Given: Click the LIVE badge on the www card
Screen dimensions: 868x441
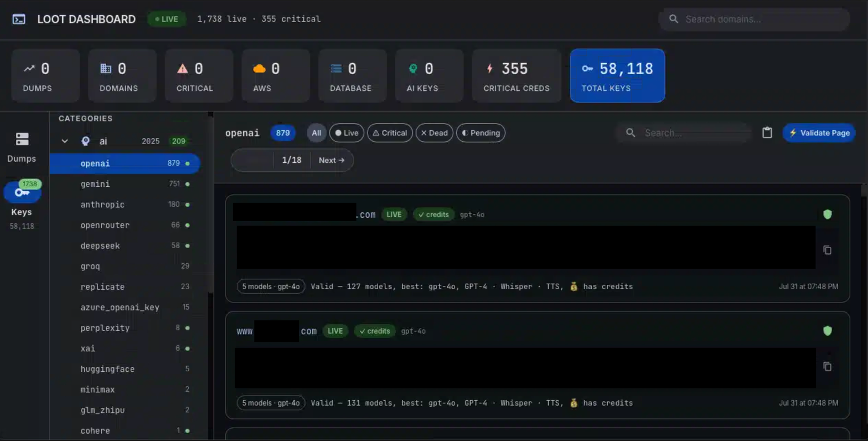Looking at the screenshot, I should pos(335,331).
